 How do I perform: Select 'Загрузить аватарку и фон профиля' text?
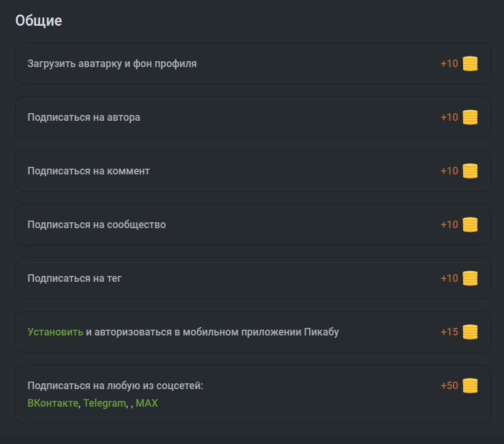tap(112, 64)
